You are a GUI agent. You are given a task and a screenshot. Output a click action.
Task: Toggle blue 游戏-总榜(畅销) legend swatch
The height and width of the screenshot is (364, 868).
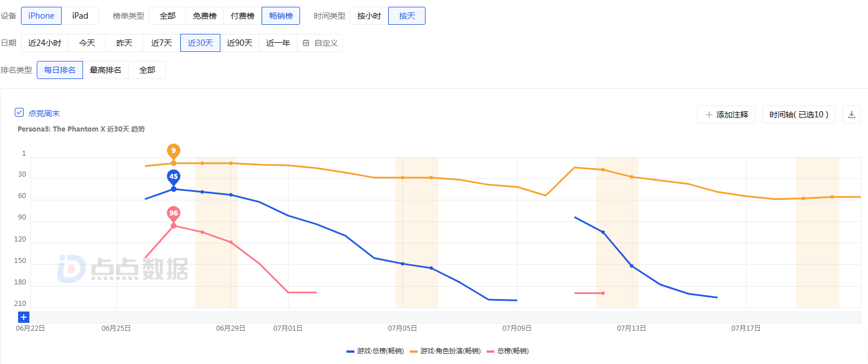click(x=350, y=351)
